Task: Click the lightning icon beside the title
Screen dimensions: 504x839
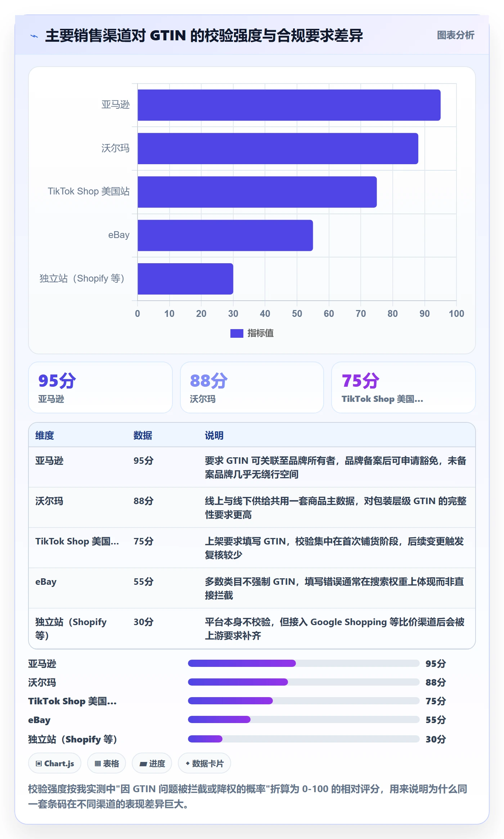Action: [34, 36]
